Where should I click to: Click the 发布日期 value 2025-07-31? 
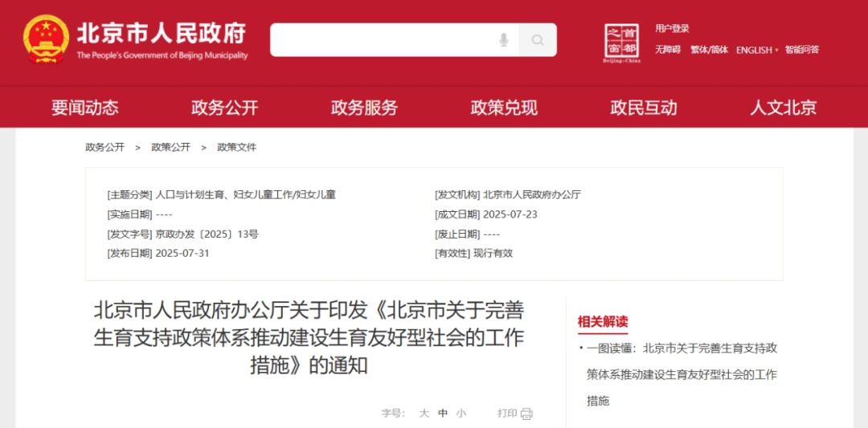pyautogui.click(x=182, y=253)
